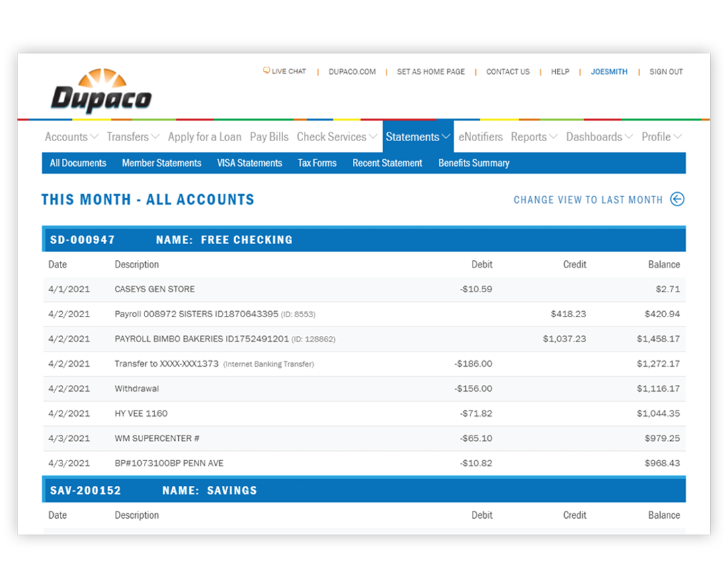The image size is (728, 588).
Task: Click the Withdrawal transaction
Action: click(x=136, y=388)
